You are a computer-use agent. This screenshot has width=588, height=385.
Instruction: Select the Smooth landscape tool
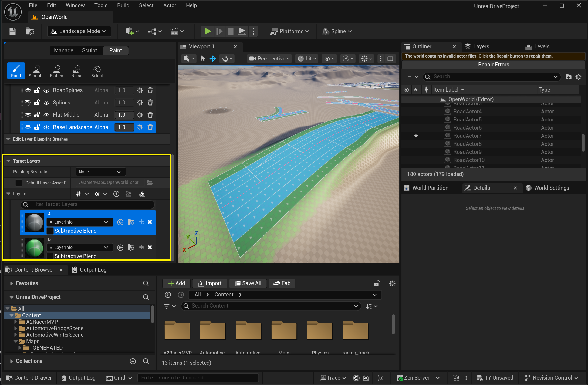(x=36, y=71)
